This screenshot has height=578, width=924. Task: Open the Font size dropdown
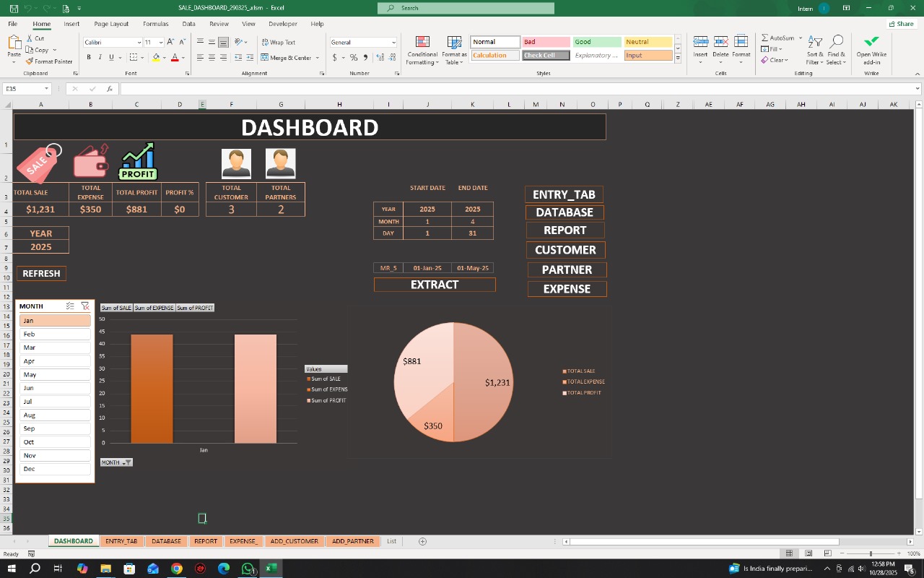click(160, 42)
